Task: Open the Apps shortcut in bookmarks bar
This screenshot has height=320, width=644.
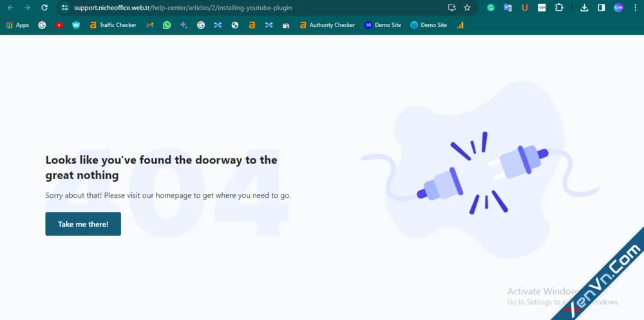Action: pos(17,25)
